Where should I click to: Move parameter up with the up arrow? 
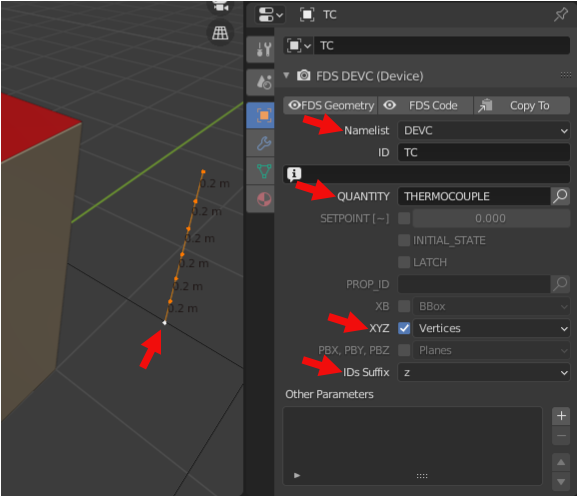[561, 463]
